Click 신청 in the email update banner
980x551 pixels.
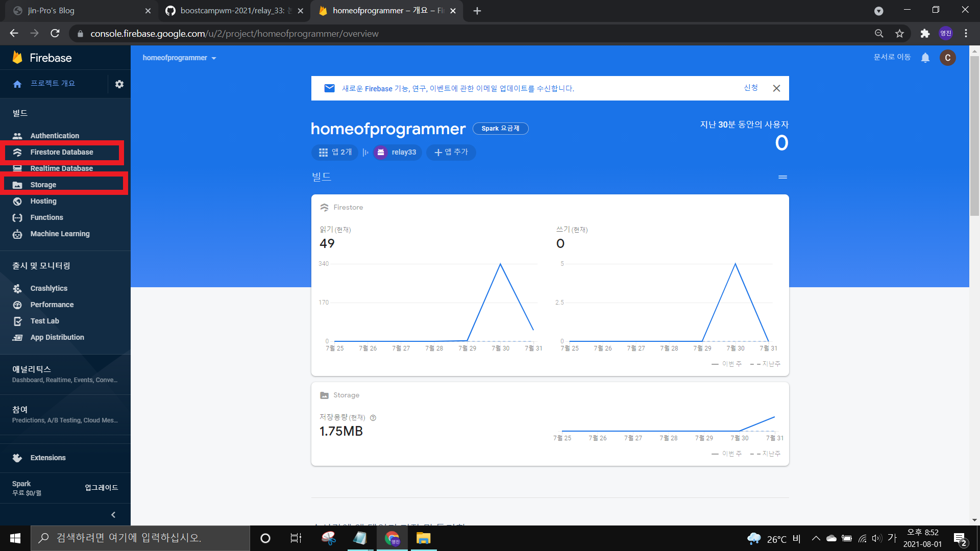750,88
